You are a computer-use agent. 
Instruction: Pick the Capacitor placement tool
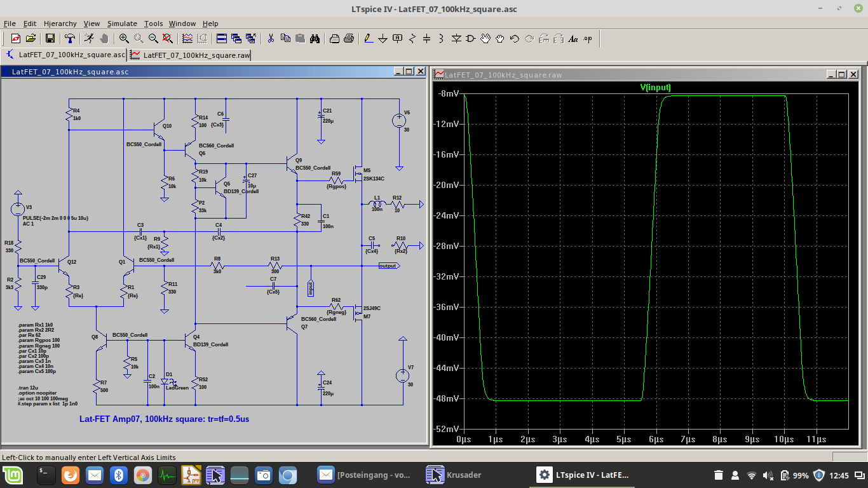click(427, 39)
